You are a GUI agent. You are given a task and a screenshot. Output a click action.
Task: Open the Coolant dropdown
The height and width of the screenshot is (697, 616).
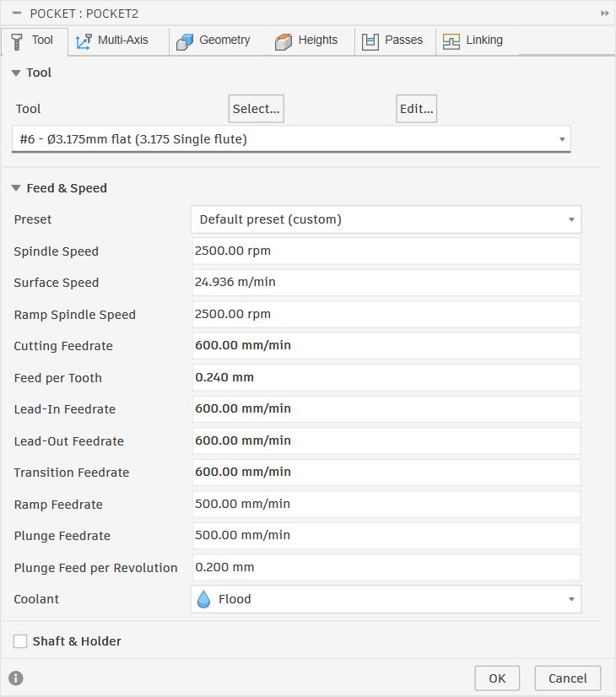pos(386,599)
